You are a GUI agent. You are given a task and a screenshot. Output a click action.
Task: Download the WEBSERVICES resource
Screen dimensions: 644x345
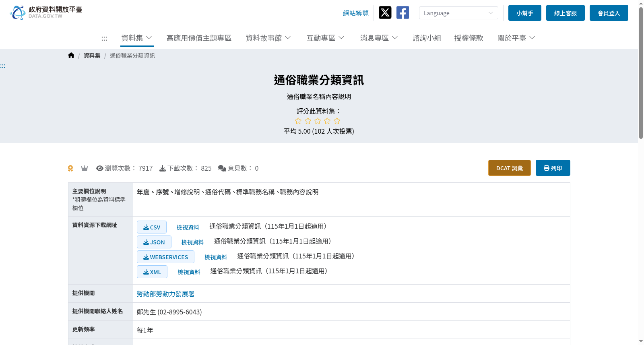(165, 257)
